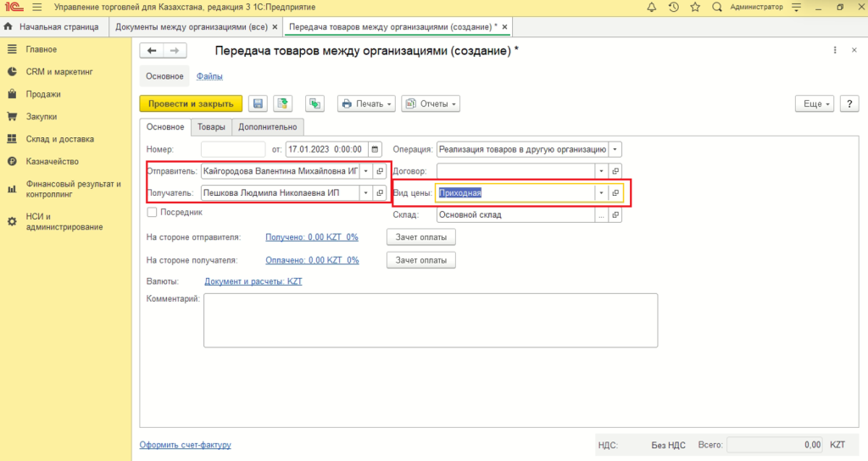Click the Закупки cart icon in sidebar
Viewport: 868px width, 461px height.
(12, 116)
